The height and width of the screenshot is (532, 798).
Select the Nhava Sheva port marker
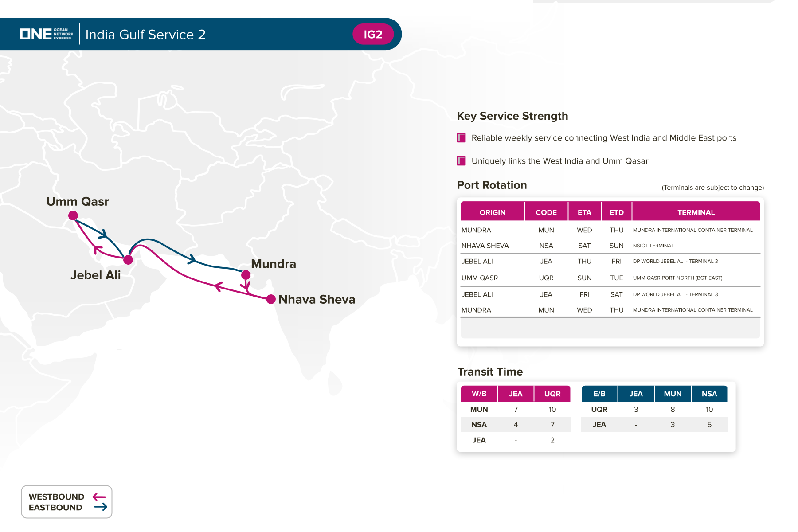[271, 299]
